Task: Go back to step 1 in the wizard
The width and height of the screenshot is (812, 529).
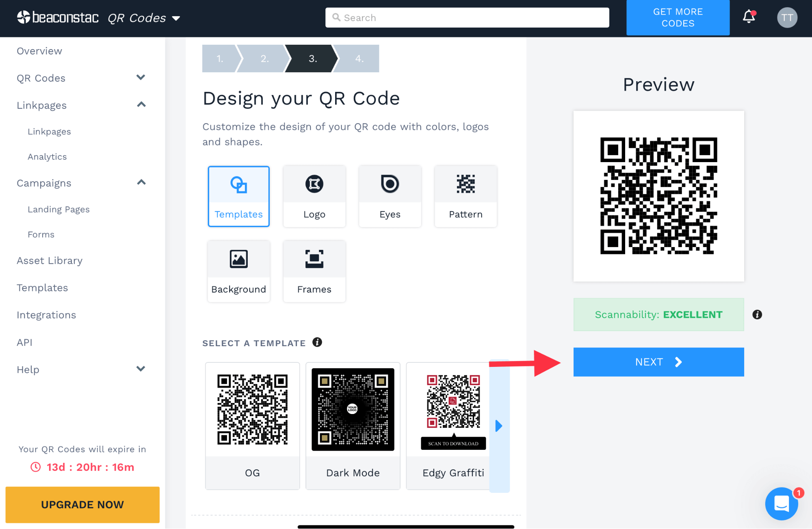Action: coord(219,59)
